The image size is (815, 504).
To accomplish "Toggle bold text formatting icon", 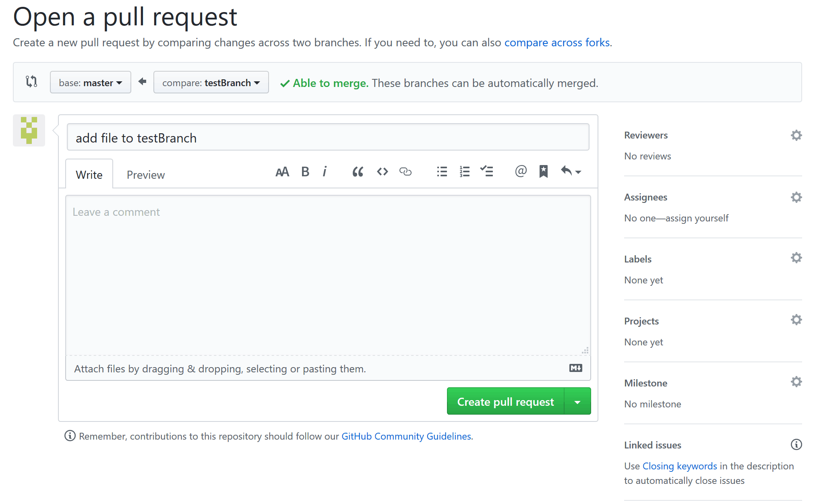I will click(x=305, y=172).
